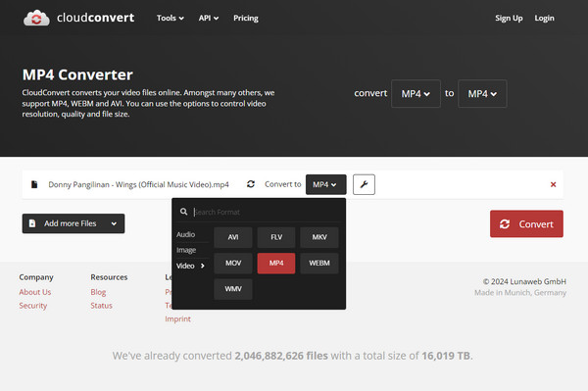Open the Tools menu
This screenshot has width=588, height=391.
coord(171,18)
